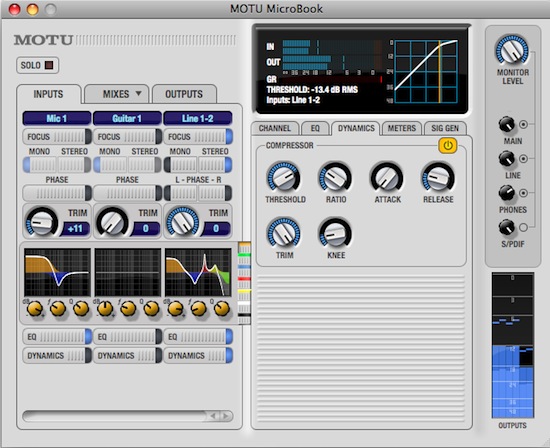Click the Guitar 1 trim knob
This screenshot has height=448, width=550.
112,222
